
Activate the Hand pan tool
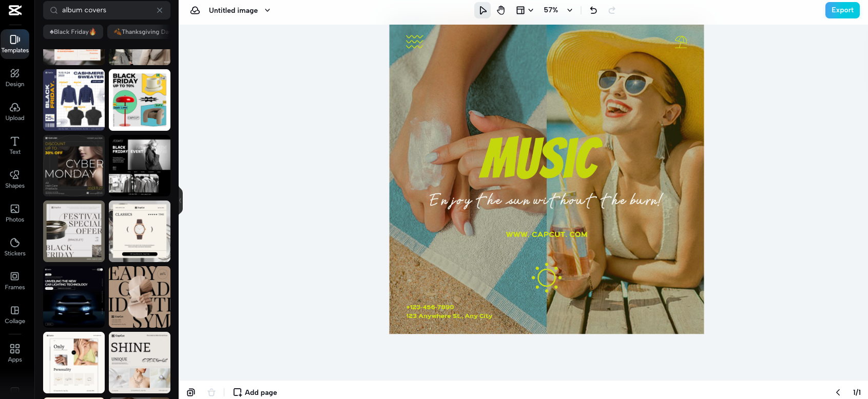point(501,10)
